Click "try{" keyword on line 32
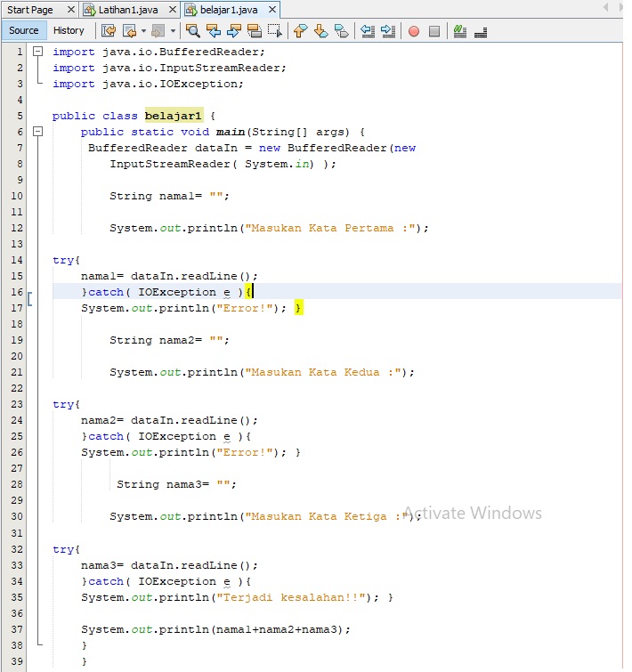 click(67, 549)
